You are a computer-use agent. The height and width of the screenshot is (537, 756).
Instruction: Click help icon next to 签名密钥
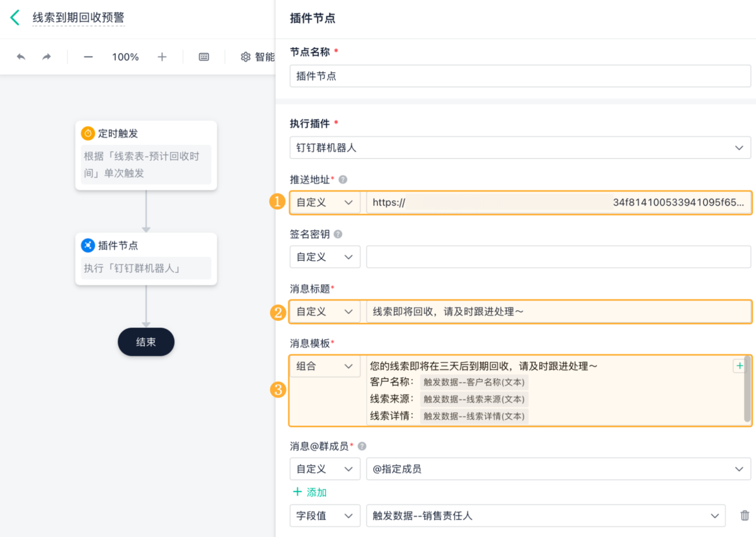338,234
